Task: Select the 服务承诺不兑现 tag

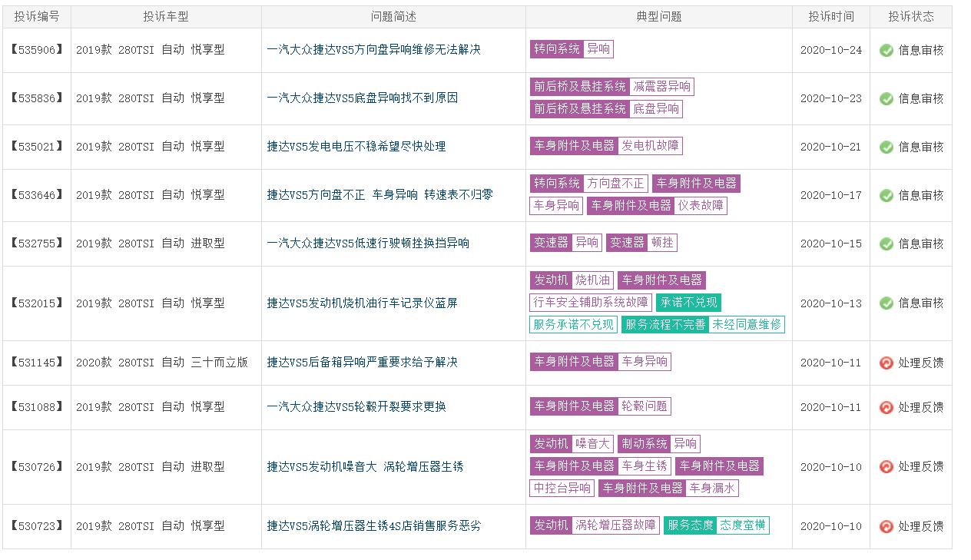Action: [574, 325]
